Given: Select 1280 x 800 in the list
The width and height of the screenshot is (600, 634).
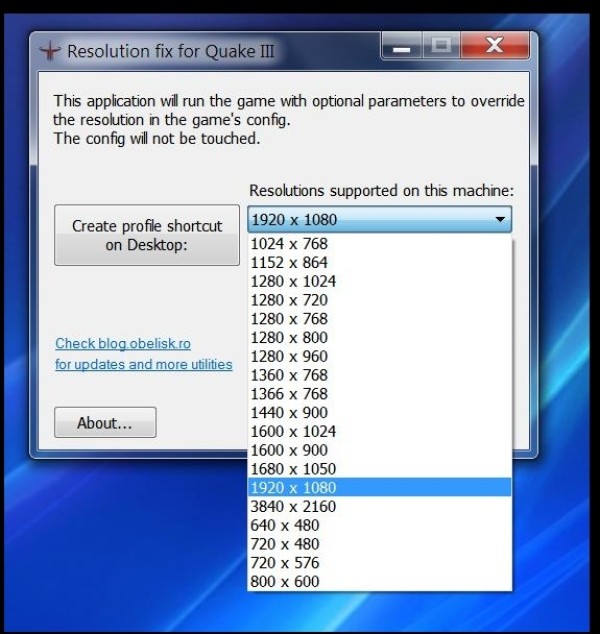Looking at the screenshot, I should coord(379,337).
